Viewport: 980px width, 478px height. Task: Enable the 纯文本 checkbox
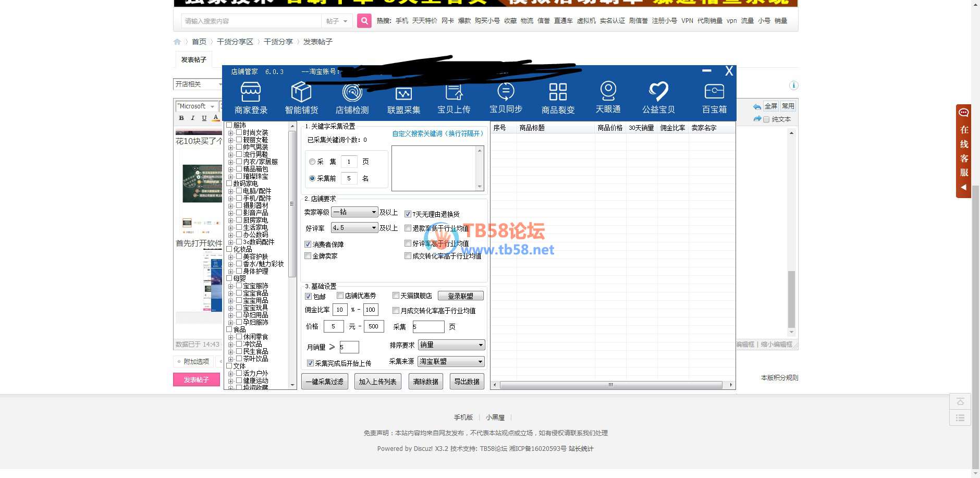766,119
